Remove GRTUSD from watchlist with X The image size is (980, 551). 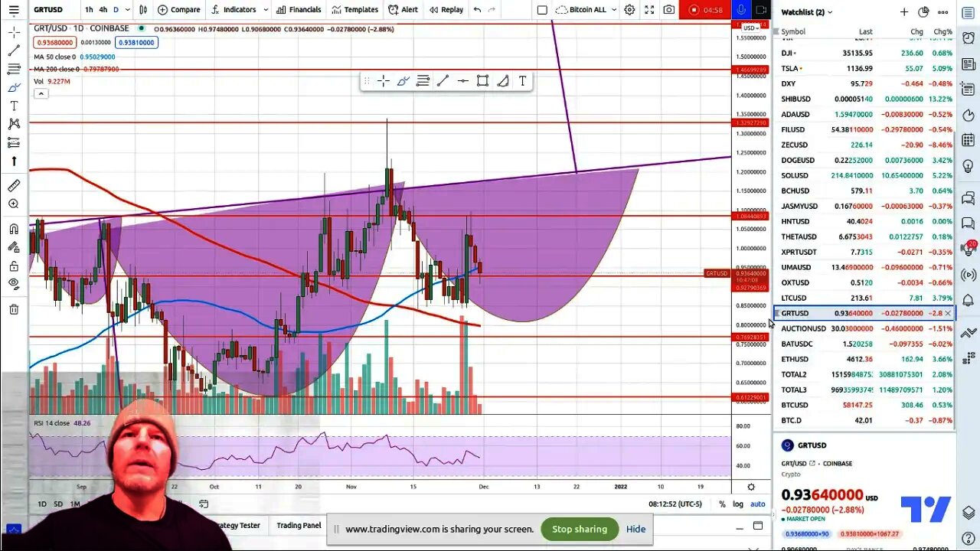tap(948, 314)
